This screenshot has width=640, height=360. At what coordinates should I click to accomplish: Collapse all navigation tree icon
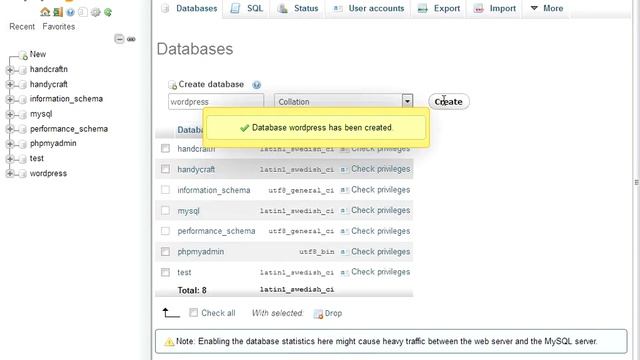(119, 39)
